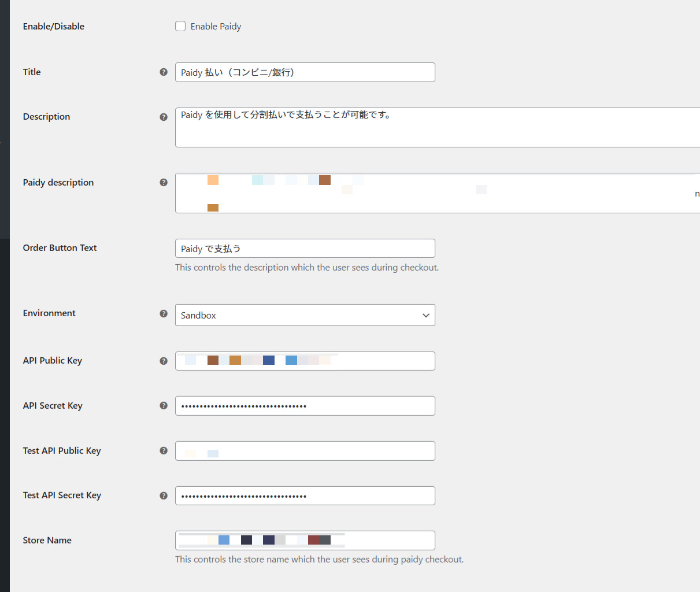Click the Order Button Text label
Screen dimensions: 700x592
point(60,248)
